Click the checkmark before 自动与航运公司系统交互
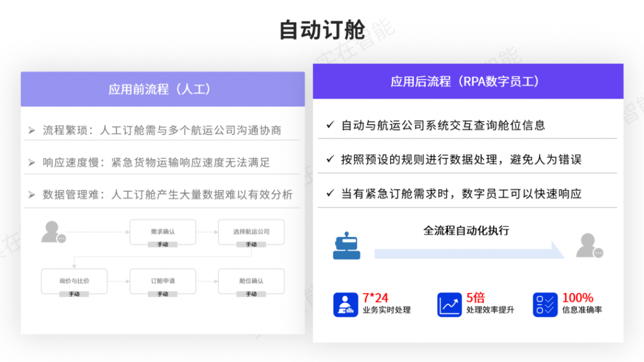 pos(330,125)
